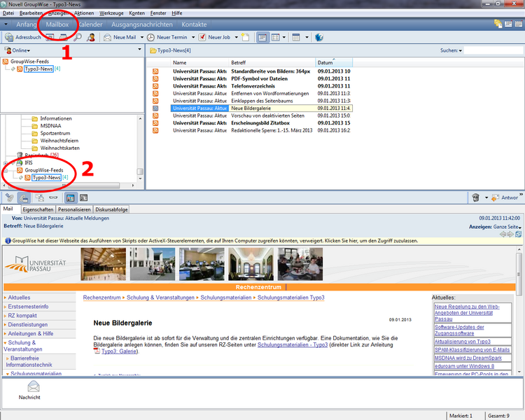Open the Aktionen menu
The image size is (525, 420).
[x=84, y=13]
